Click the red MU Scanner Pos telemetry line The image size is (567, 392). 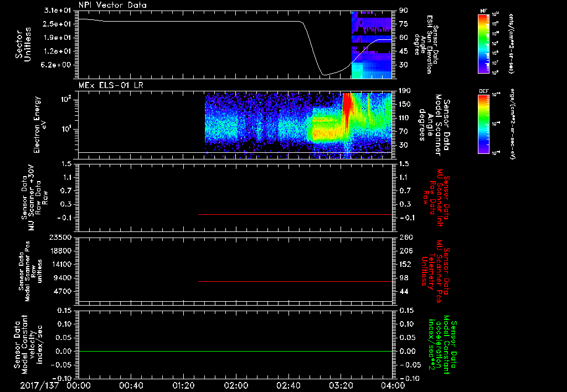pos(295,281)
